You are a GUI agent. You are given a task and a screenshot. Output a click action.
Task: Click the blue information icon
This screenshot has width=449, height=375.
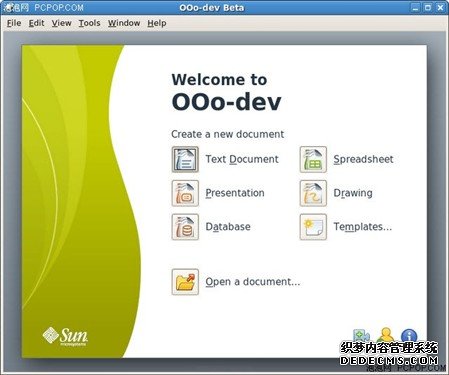[409, 336]
